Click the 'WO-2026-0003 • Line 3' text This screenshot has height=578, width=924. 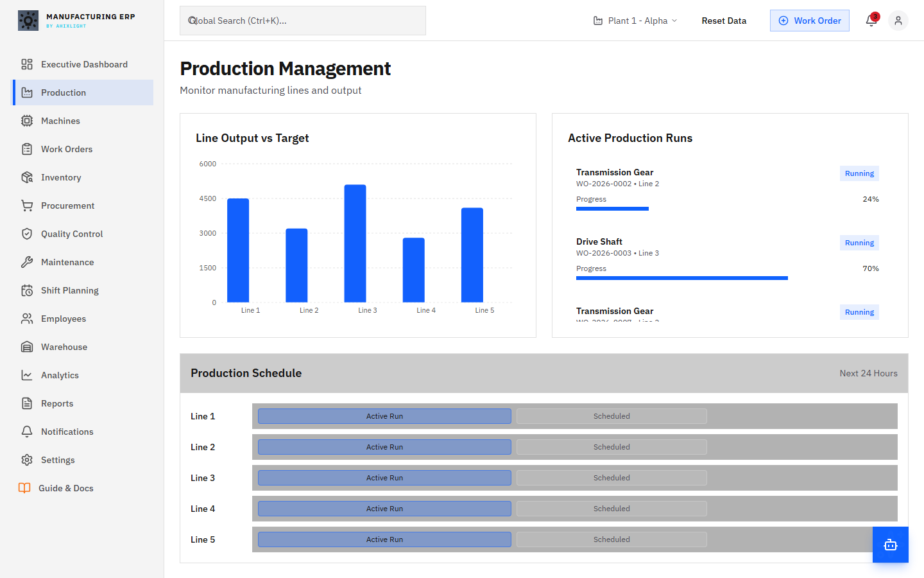coord(617,253)
